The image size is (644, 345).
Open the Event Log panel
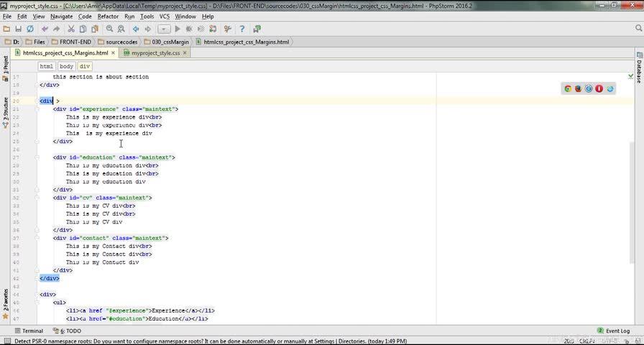pos(617,331)
